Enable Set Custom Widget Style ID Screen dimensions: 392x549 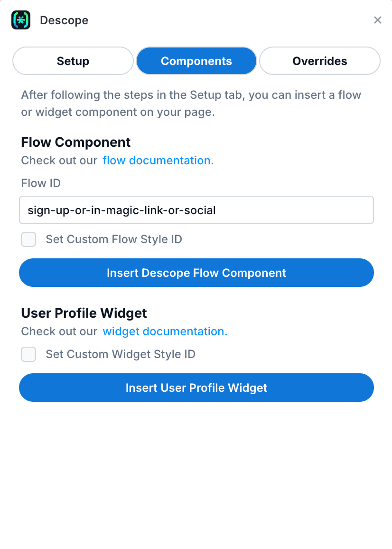tap(28, 354)
